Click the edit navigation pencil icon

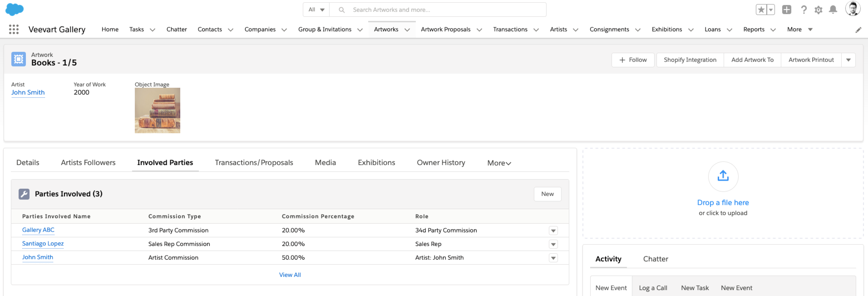tap(858, 30)
